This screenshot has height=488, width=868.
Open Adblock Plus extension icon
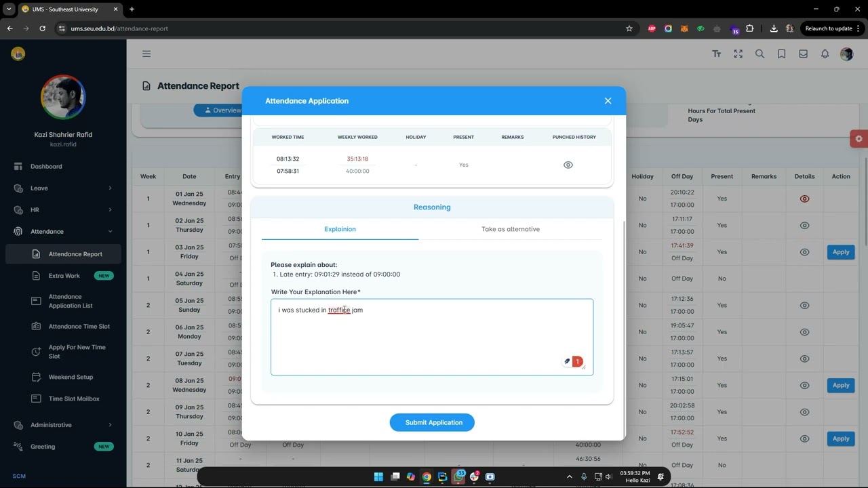[652, 28]
